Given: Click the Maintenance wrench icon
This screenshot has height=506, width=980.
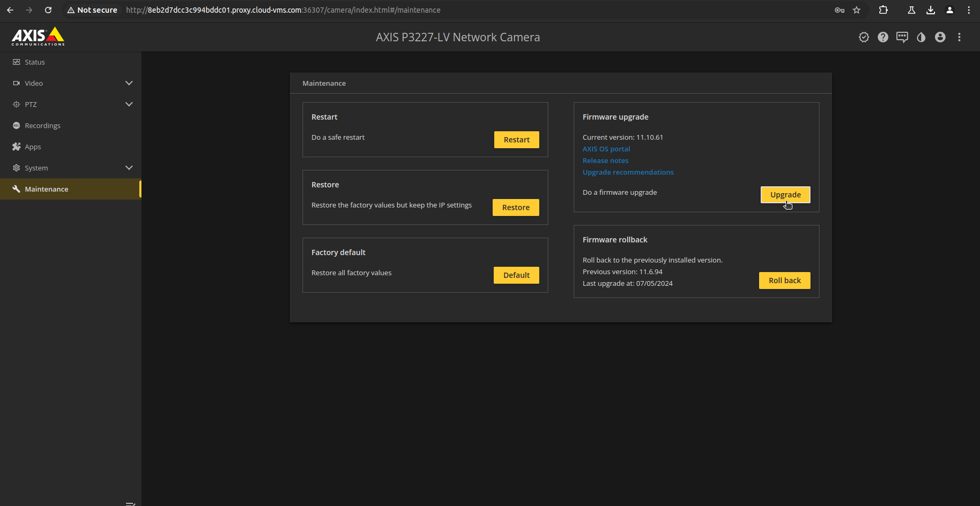Looking at the screenshot, I should 16,189.
